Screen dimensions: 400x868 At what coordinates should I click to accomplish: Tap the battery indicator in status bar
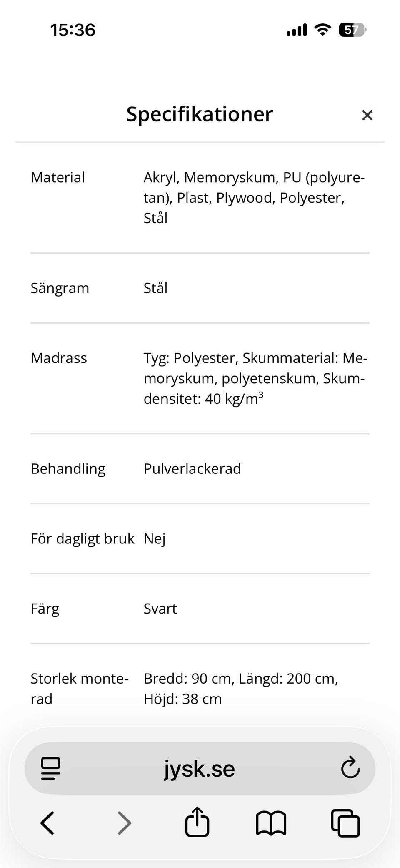(352, 30)
